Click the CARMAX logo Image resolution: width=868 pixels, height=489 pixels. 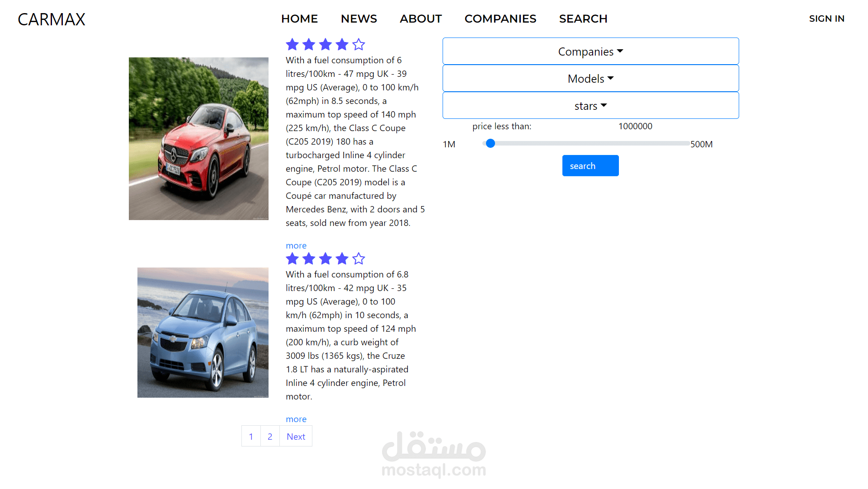(52, 19)
